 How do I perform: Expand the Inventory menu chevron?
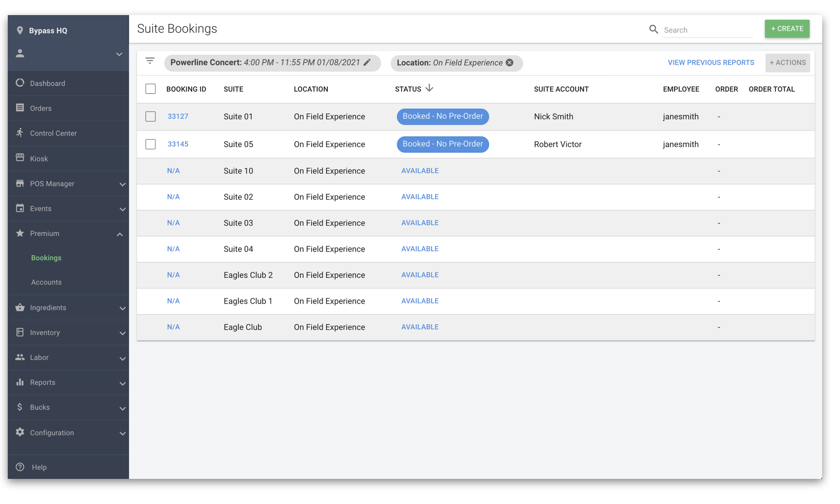[122, 333]
